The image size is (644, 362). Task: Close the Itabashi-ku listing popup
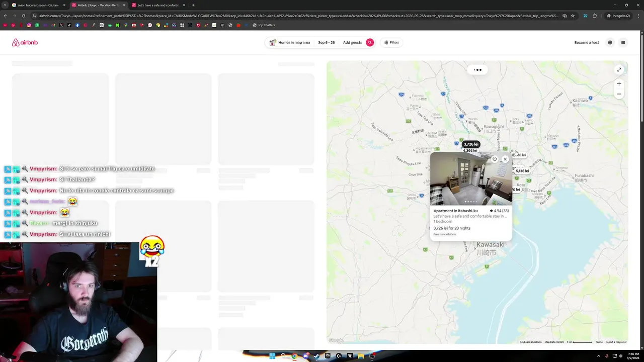point(505,159)
